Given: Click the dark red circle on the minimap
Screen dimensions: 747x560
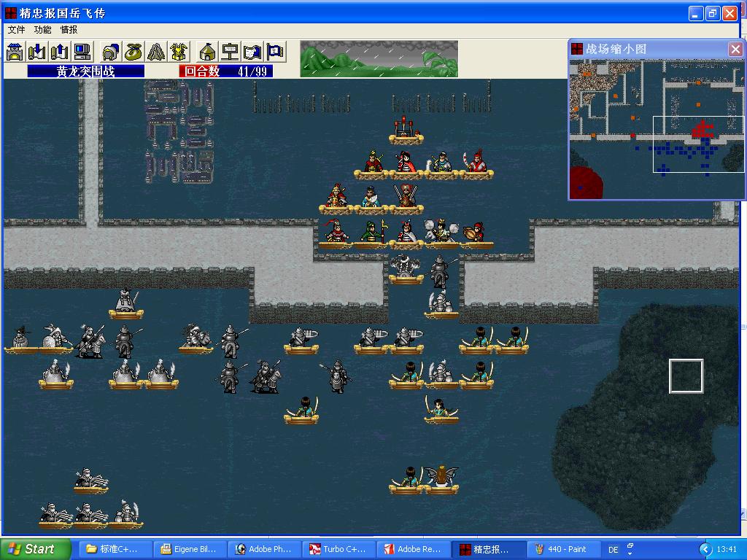Looking at the screenshot, I should [586, 182].
